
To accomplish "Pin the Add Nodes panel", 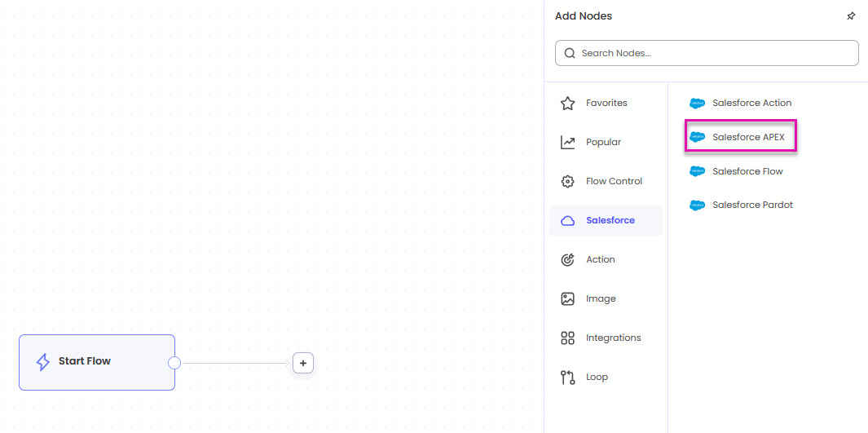I will tap(851, 16).
